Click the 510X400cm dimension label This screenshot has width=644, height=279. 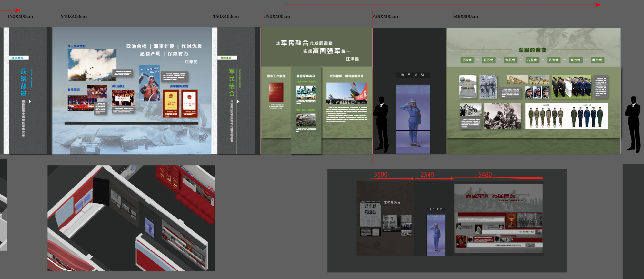(74, 16)
